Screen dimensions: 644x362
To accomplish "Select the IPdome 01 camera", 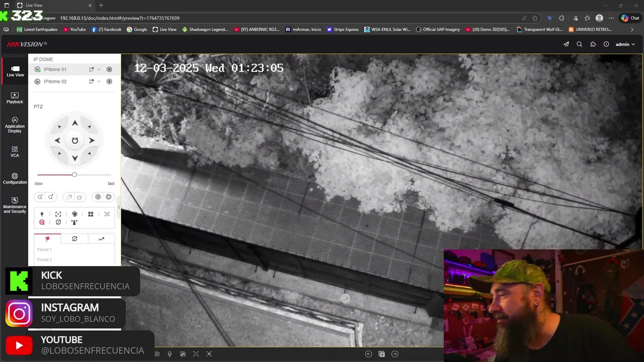I will [55, 69].
